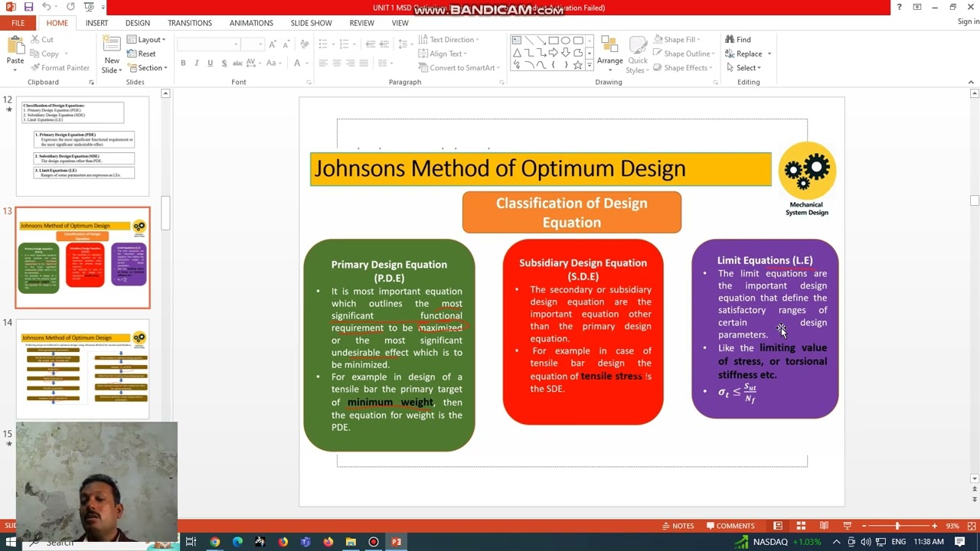Open the DESIGN ribbon tab

click(138, 23)
